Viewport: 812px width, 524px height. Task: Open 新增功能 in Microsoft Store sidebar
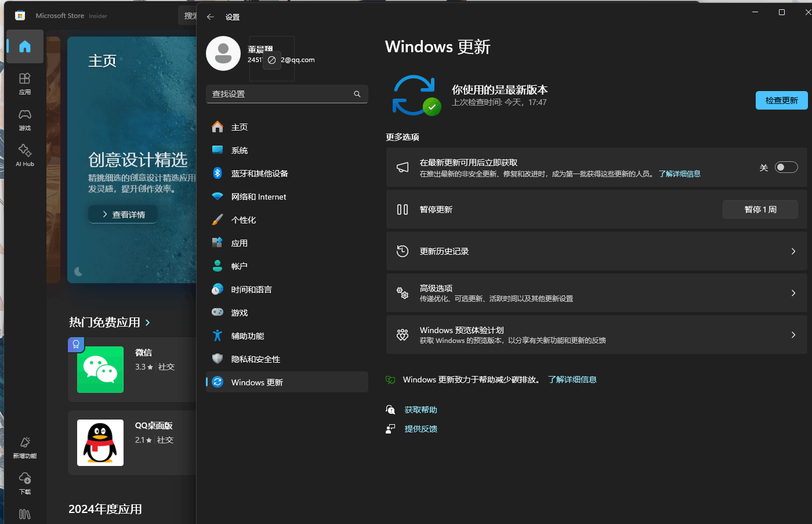pyautogui.click(x=25, y=447)
